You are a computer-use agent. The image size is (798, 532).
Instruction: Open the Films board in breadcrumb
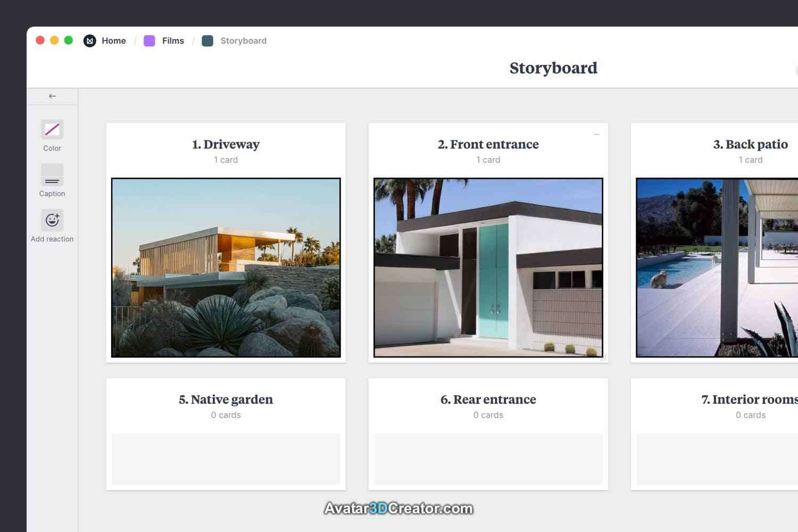[173, 40]
